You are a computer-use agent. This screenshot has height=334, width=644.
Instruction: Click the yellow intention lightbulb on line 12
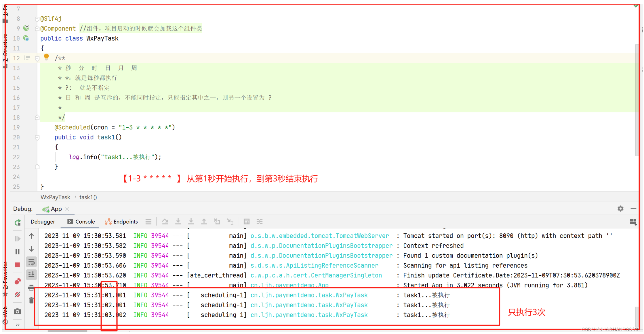(x=46, y=57)
